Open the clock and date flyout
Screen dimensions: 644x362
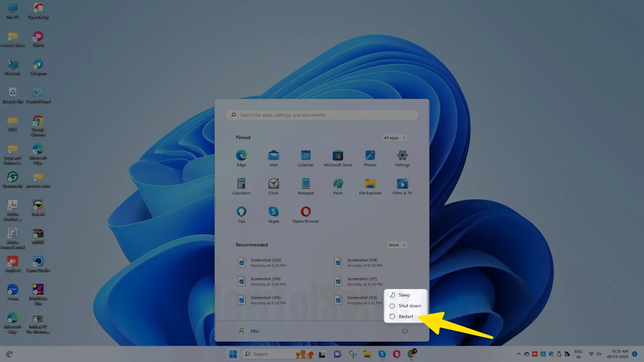[618, 354]
